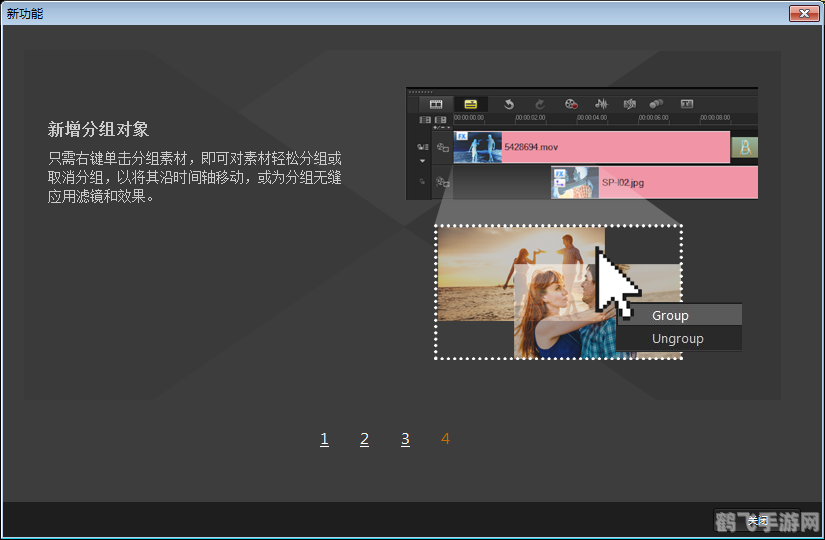Jump to page 3 link
The width and height of the screenshot is (825, 540).
(x=405, y=439)
